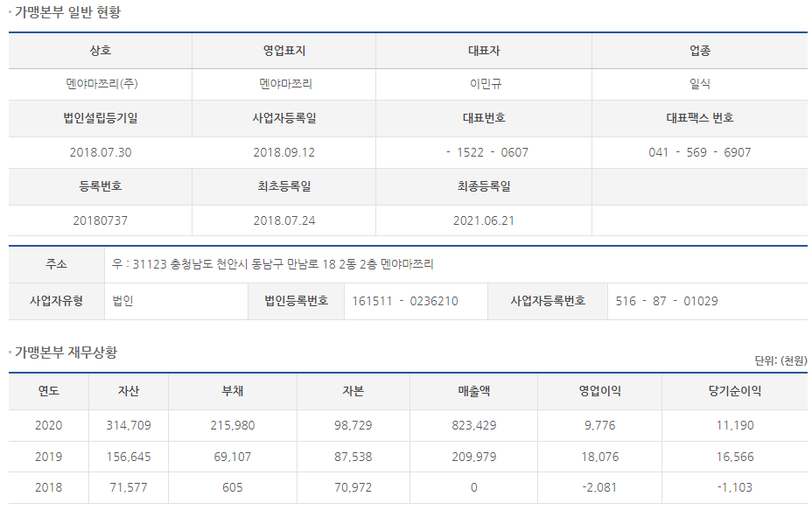Click the 영업이익 column header

[599, 391]
